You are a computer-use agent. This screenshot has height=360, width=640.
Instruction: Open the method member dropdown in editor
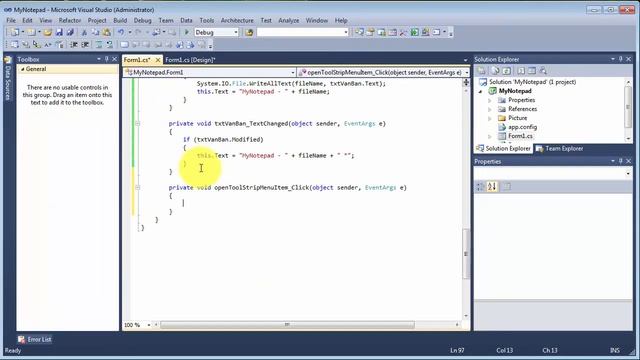pos(467,73)
